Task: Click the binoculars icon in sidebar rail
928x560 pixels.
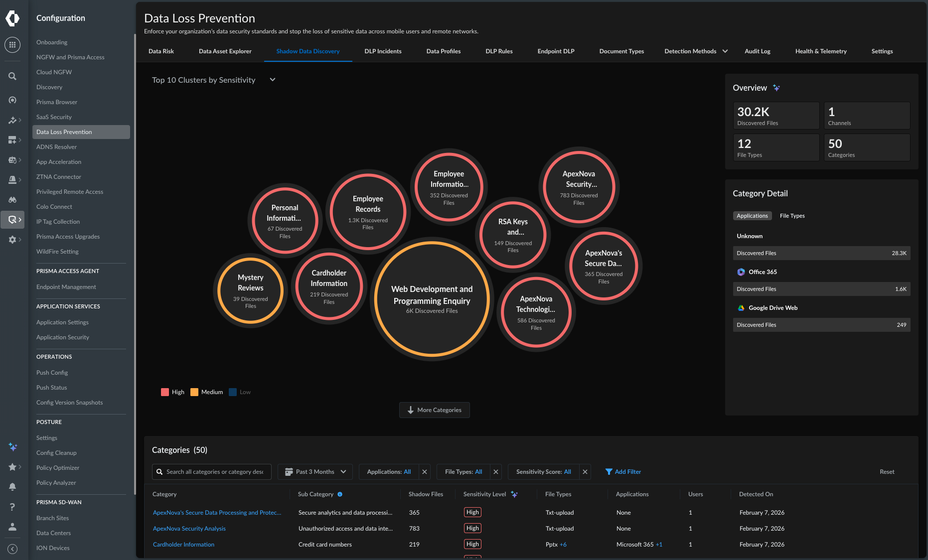Action: tap(12, 200)
